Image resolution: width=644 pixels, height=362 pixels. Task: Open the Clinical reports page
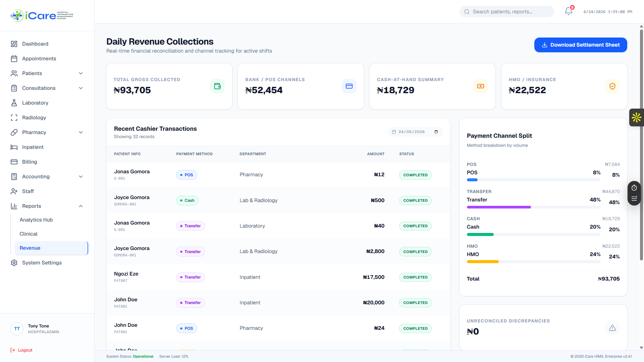(x=29, y=234)
